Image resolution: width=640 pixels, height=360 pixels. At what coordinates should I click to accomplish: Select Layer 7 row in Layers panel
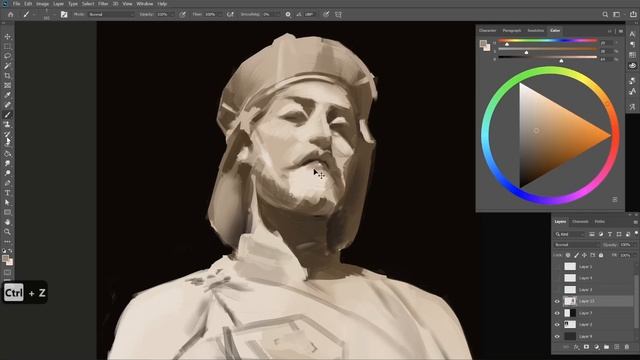(x=593, y=313)
